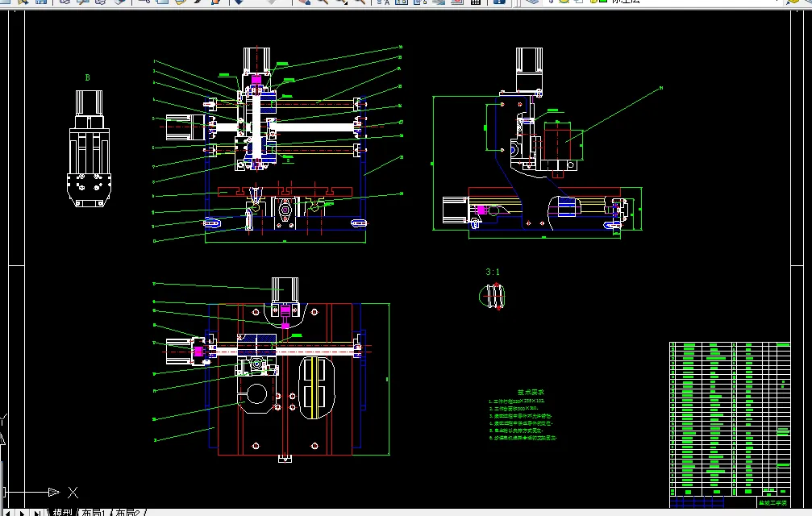The image size is (812, 516).
Task: Select the 模型 model tab
Action: point(63,510)
